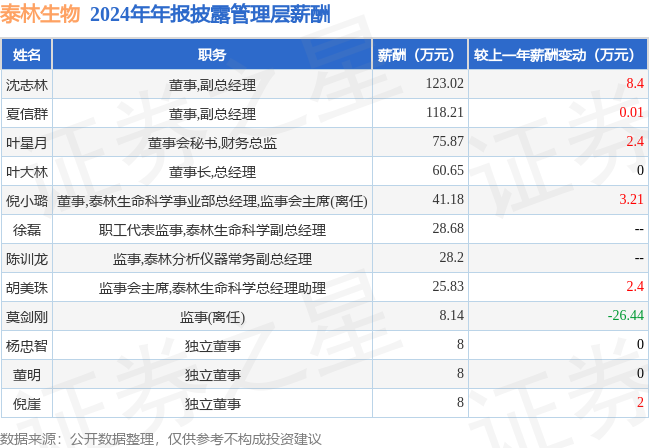This screenshot has width=649, height=448.
Task: Click 叶大林's salary change 0
Action: [640, 170]
